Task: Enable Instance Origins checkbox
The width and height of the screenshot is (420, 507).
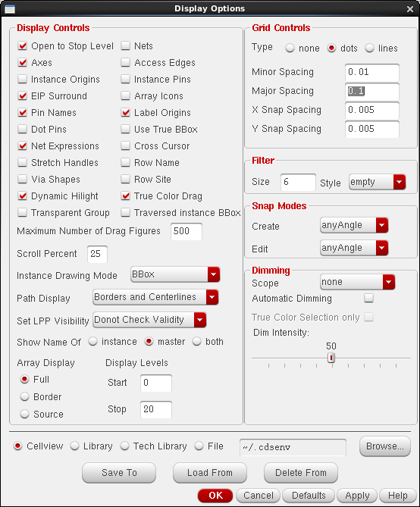Action: click(22, 80)
